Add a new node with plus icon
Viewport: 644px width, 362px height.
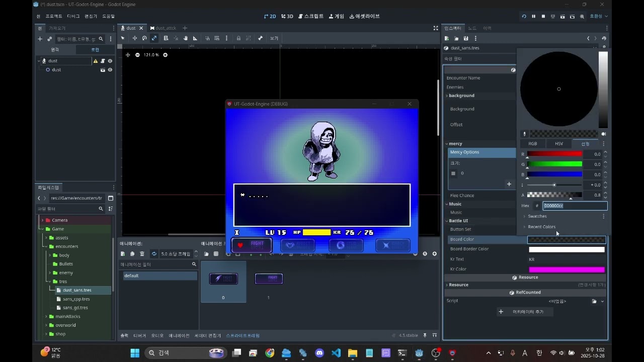(40, 39)
